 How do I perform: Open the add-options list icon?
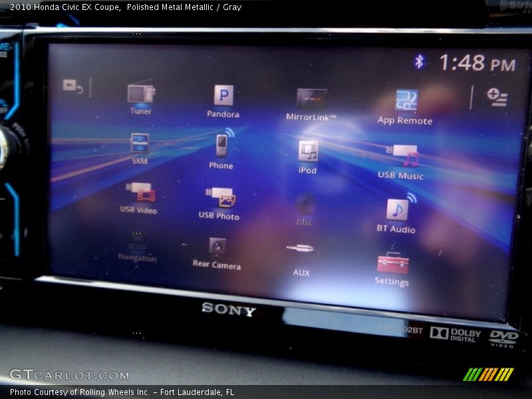[497, 97]
